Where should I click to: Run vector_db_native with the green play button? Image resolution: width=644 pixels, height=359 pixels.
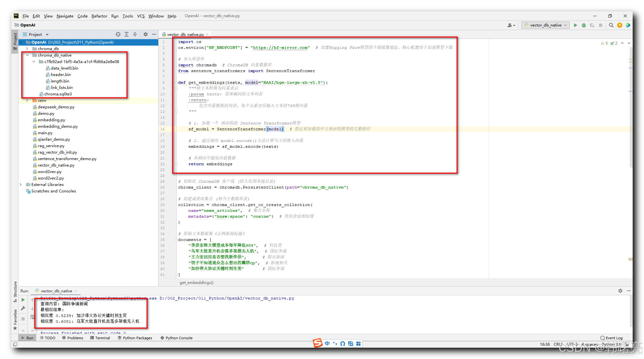tap(575, 25)
